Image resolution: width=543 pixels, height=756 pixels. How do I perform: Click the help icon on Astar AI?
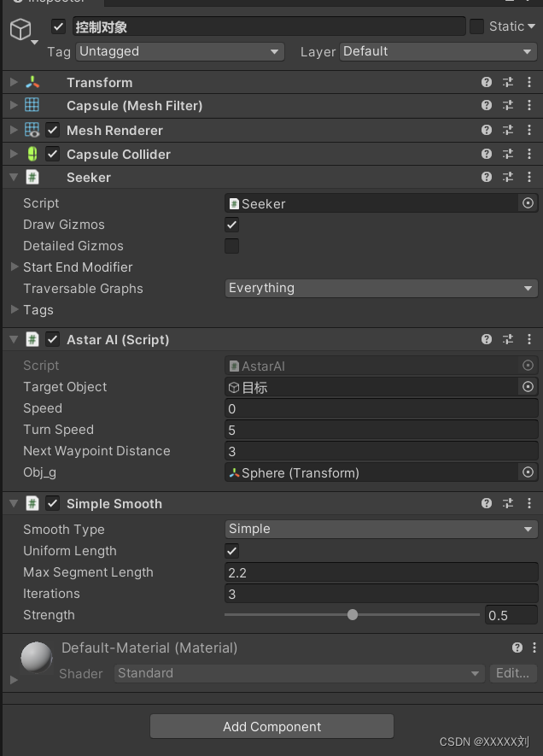[x=487, y=339]
